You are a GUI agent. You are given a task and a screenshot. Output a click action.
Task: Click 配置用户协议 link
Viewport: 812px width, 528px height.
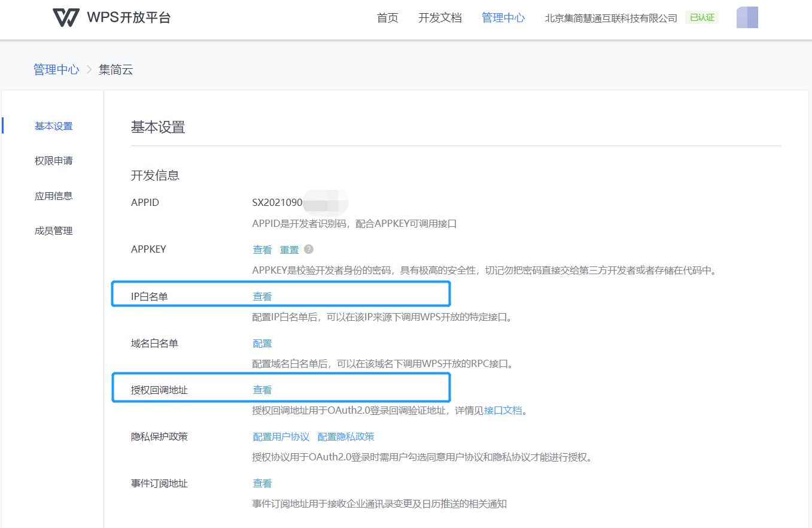(x=281, y=436)
